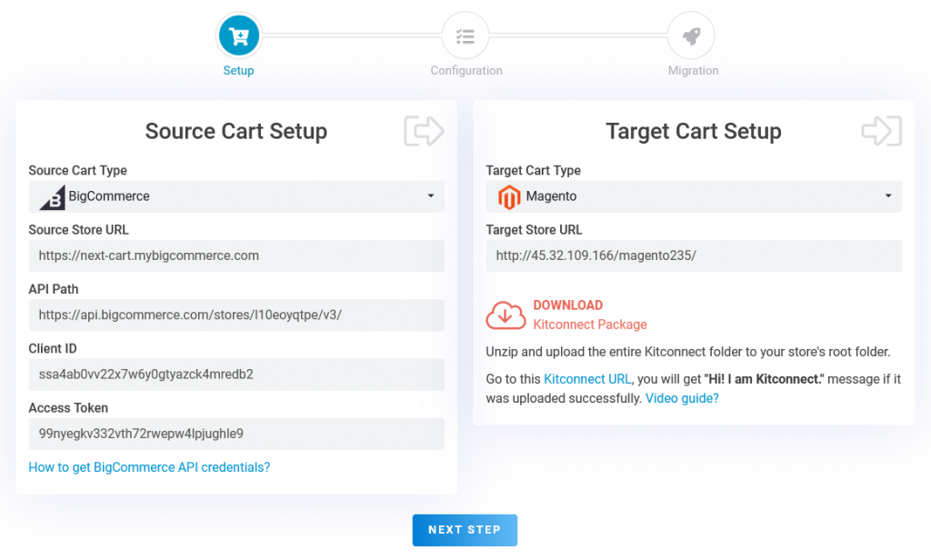
Task: Click the DOWNLOAD Kitconnect Package link
Action: click(589, 315)
